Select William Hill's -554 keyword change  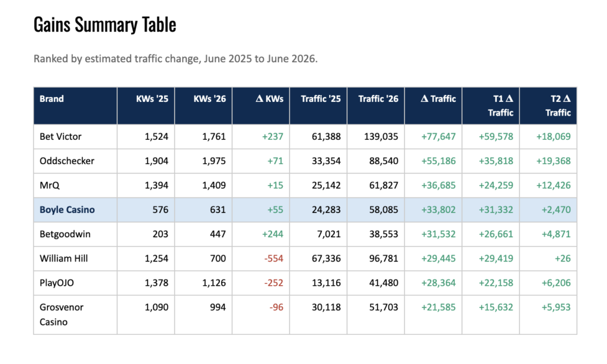[x=274, y=258]
